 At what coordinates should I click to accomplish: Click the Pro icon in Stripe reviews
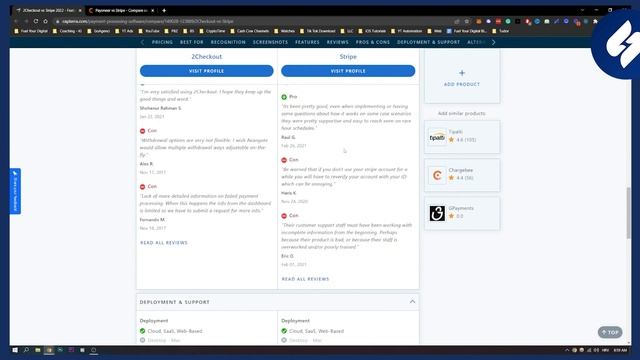pyautogui.click(x=284, y=97)
